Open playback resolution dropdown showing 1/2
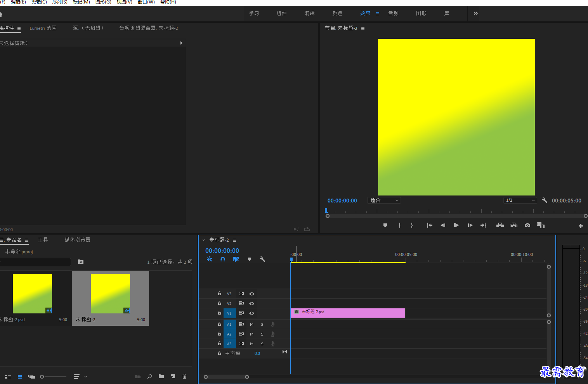This screenshot has width=588, height=384. 520,201
